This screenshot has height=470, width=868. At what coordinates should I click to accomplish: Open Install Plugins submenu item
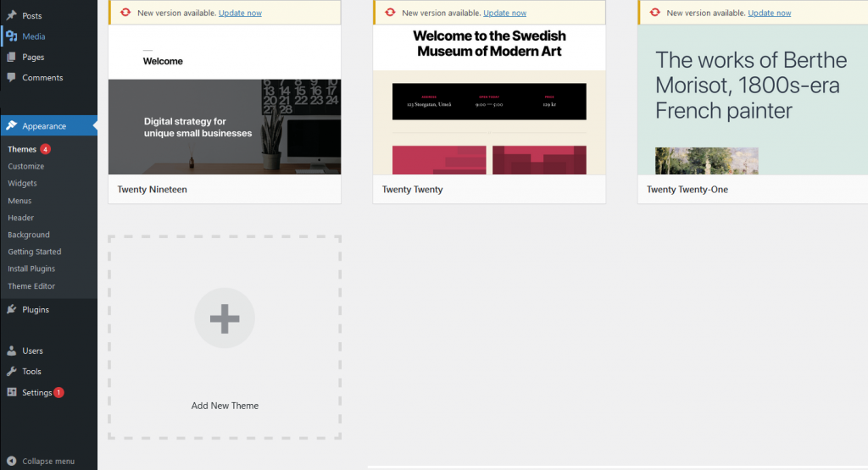[x=31, y=268]
